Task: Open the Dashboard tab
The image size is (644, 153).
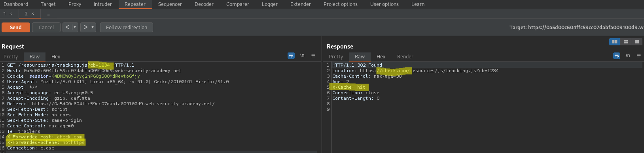Action: coord(16,4)
